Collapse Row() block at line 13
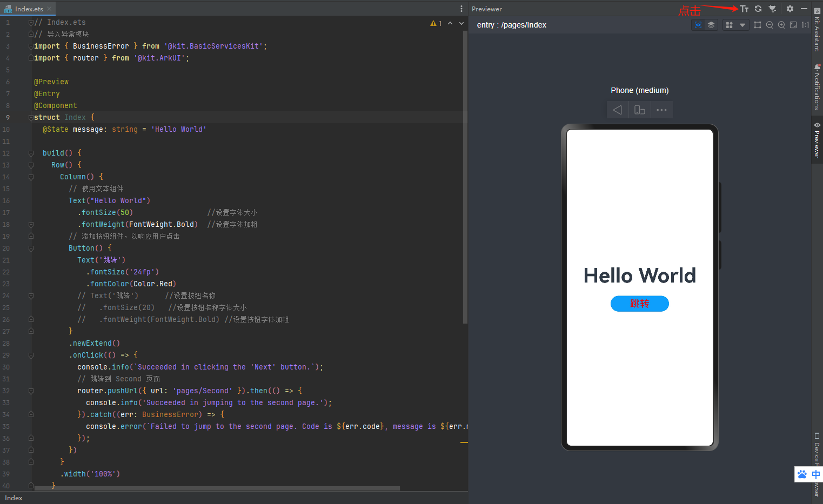Image resolution: width=823 pixels, height=504 pixels. [31, 165]
